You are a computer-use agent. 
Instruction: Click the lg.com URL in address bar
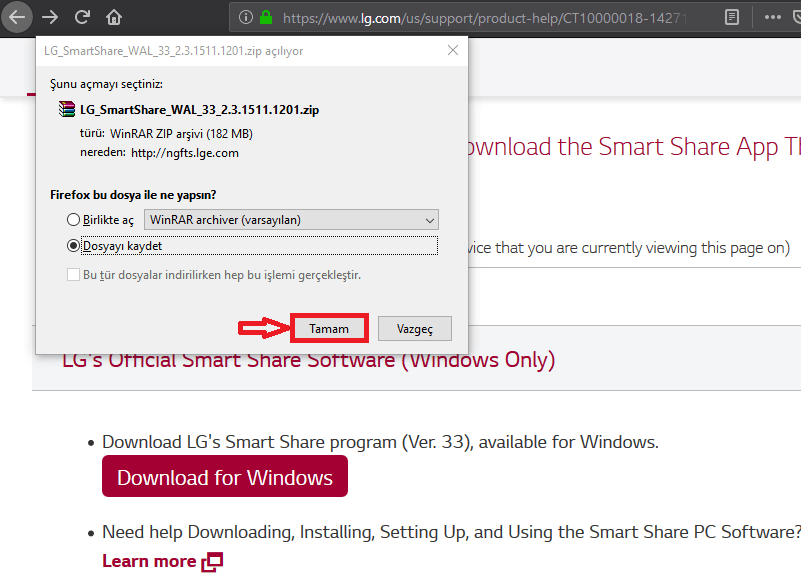pyautogui.click(x=484, y=18)
